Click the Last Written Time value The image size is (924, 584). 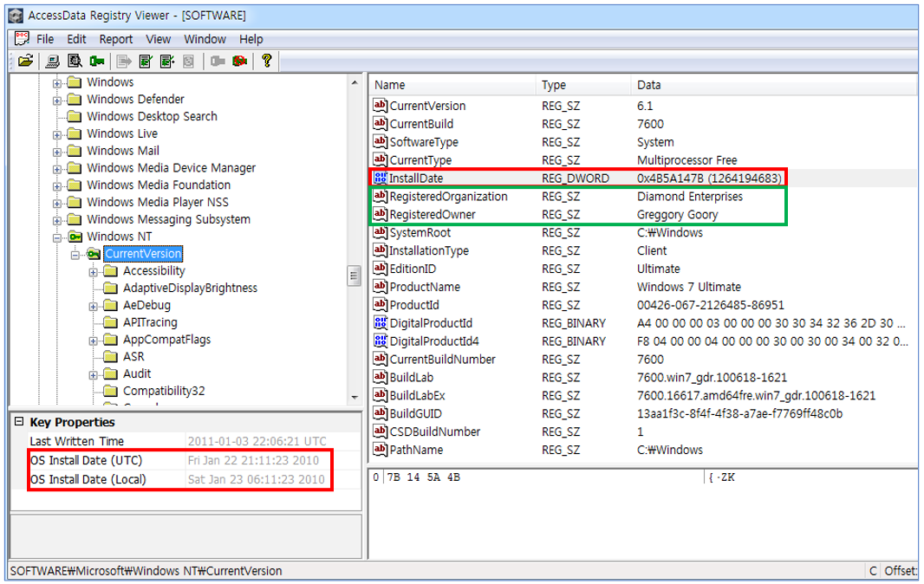257,441
